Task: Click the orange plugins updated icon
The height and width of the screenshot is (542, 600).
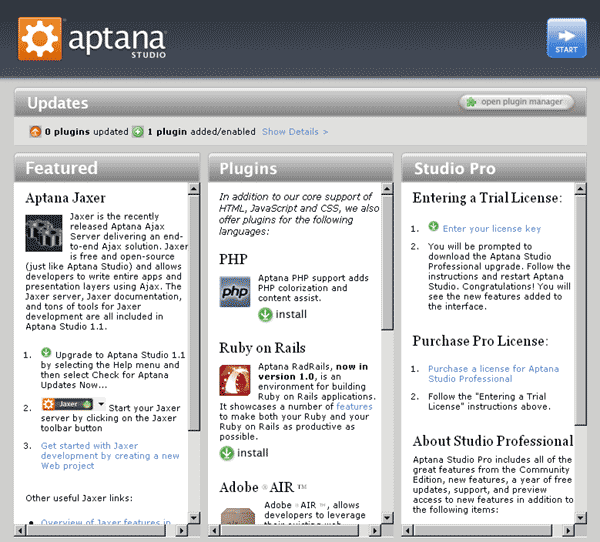Action: click(35, 132)
